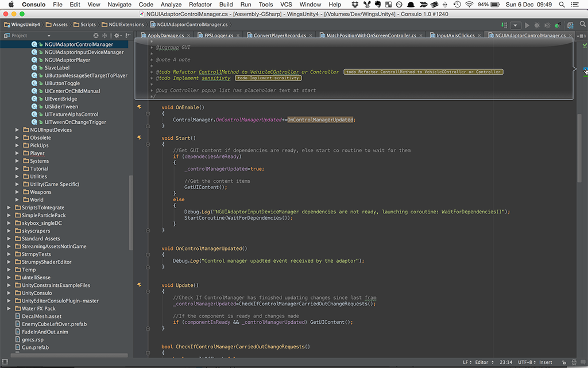Click the inspection profile hector icon
Viewport: 588px width, 368px height.
(574, 362)
